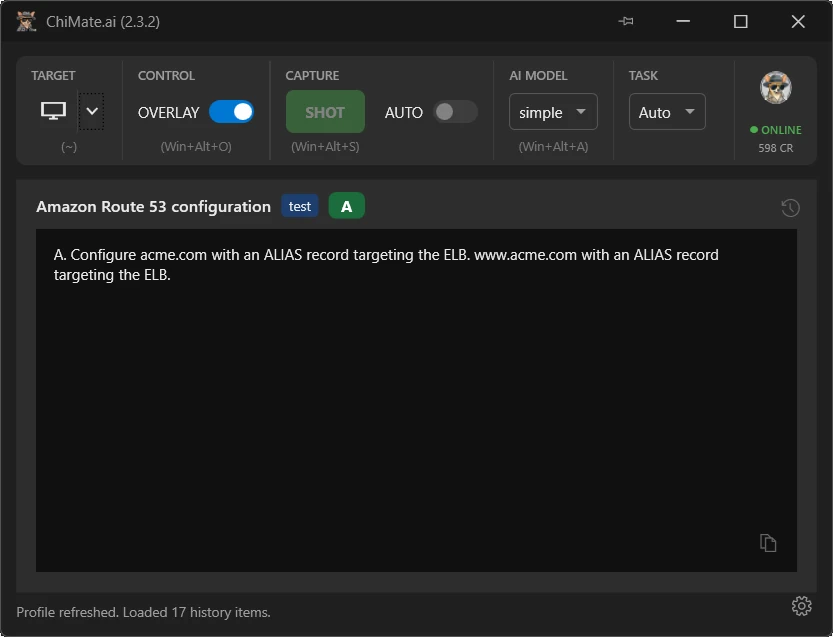Click the monitor target icon
The image size is (833, 637).
click(x=54, y=111)
